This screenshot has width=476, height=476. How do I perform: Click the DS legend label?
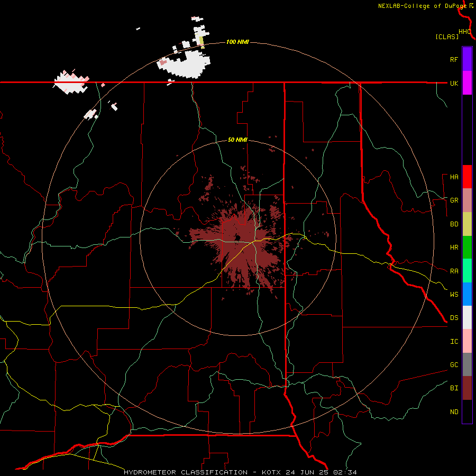454,317
